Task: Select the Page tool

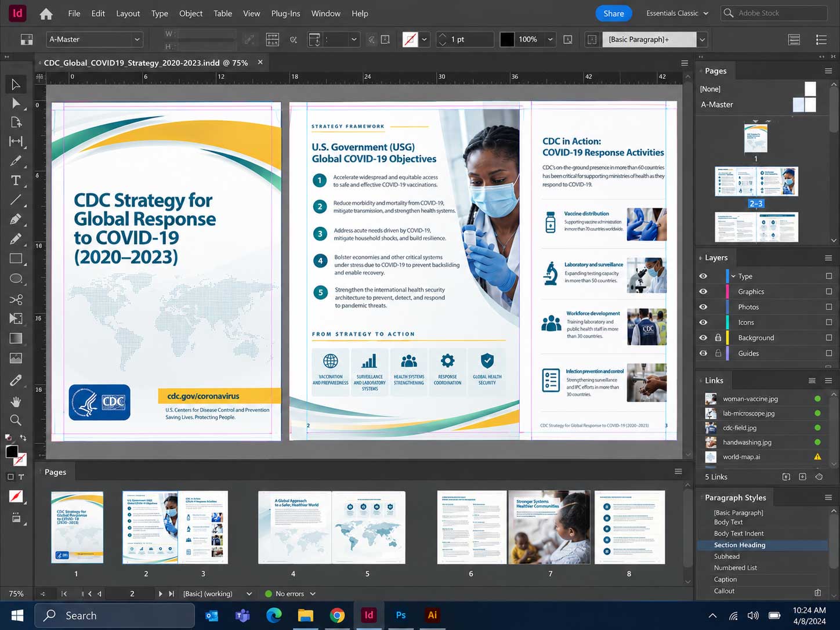Action: (16, 122)
